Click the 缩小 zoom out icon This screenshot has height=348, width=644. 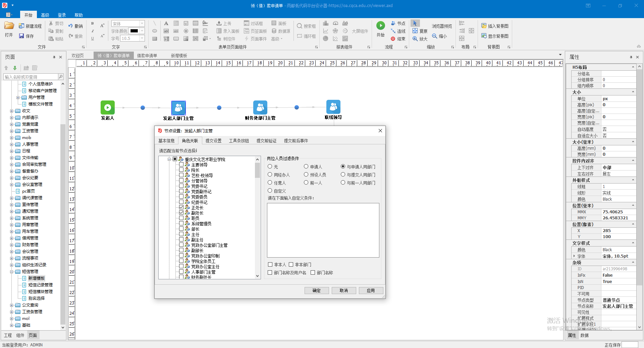point(435,36)
